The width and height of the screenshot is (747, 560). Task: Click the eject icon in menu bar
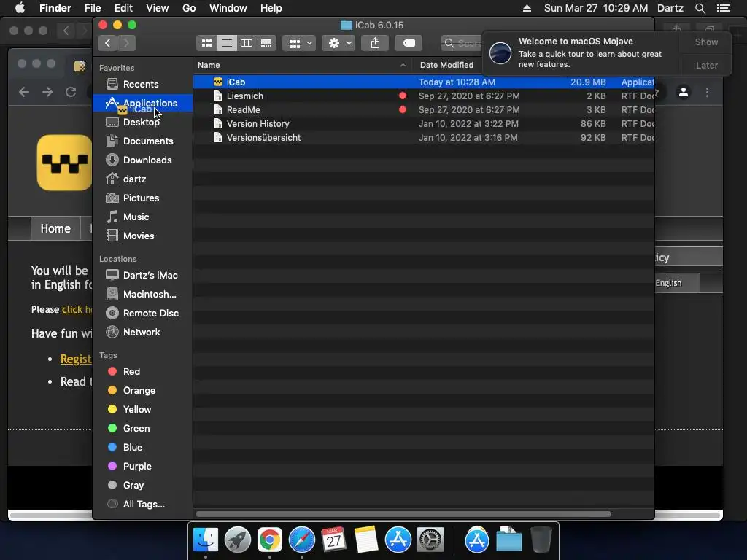pyautogui.click(x=527, y=8)
